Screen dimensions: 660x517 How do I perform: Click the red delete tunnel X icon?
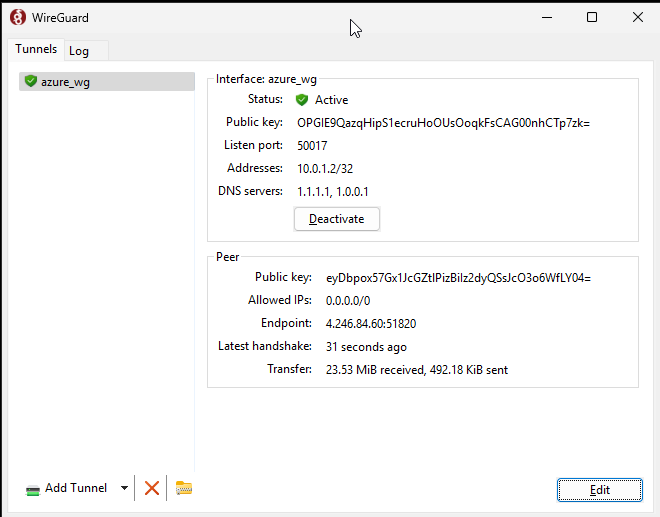click(152, 488)
